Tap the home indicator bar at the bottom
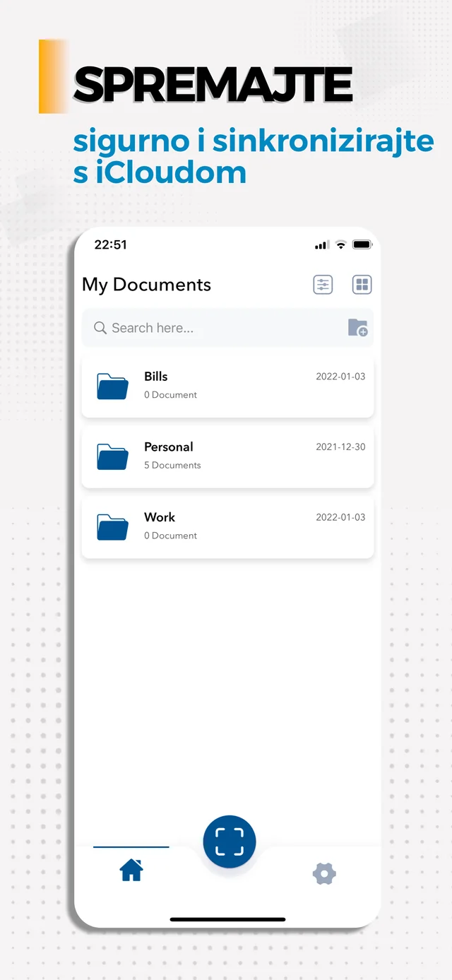Image resolution: width=452 pixels, height=980 pixels. click(x=227, y=919)
